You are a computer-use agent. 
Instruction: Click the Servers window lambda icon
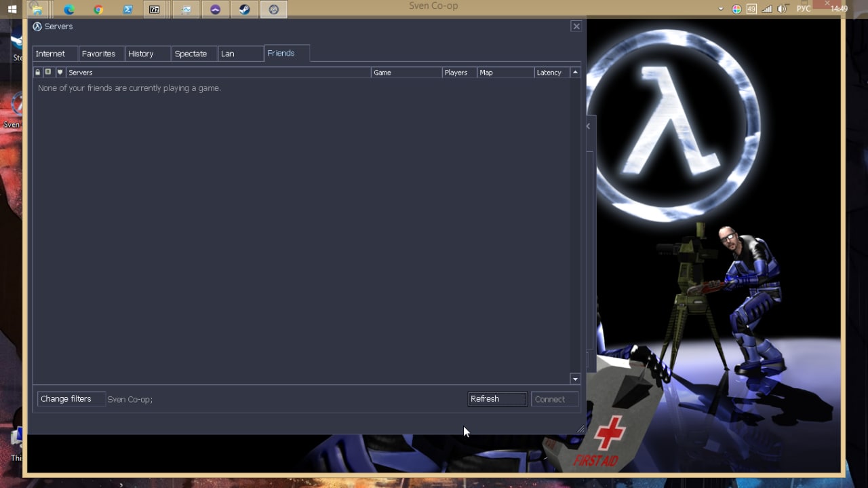click(37, 26)
